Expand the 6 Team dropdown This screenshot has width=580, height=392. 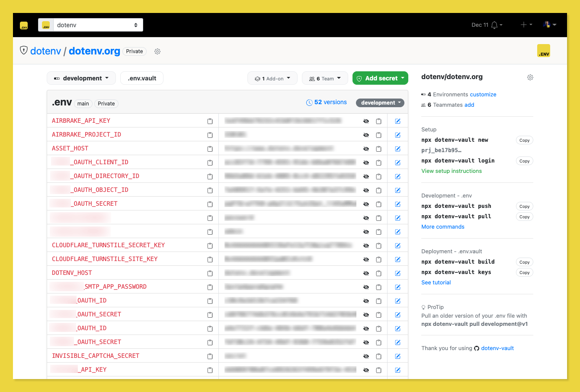[325, 78]
